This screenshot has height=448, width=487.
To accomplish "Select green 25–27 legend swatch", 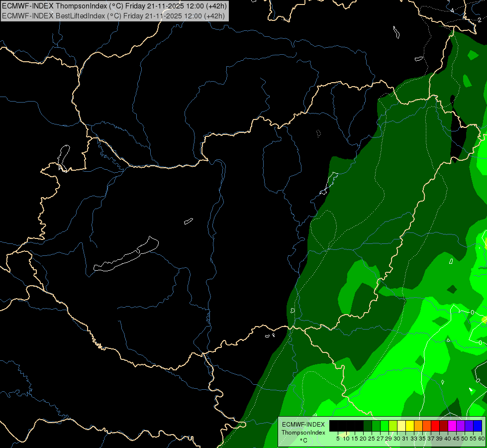I will tap(376, 426).
